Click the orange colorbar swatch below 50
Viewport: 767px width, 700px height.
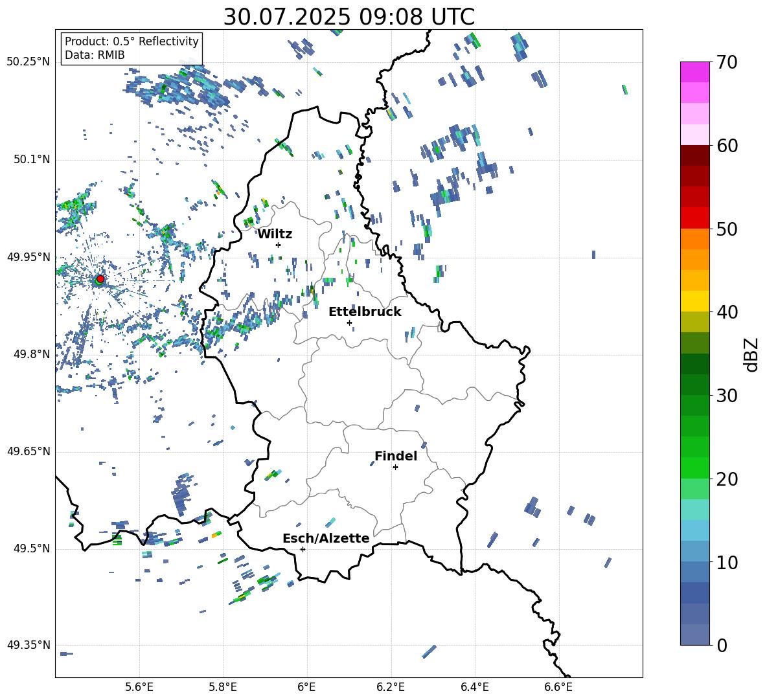click(694, 239)
